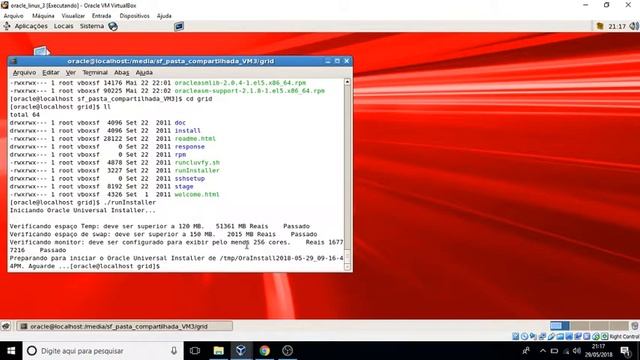Click terminal scrollbar up arrow
The image size is (640, 360).
click(x=347, y=82)
